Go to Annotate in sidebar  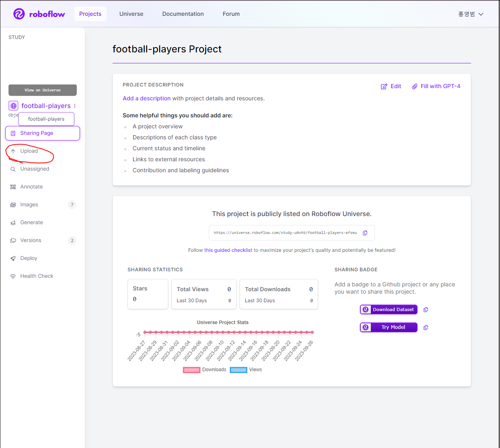pos(31,187)
